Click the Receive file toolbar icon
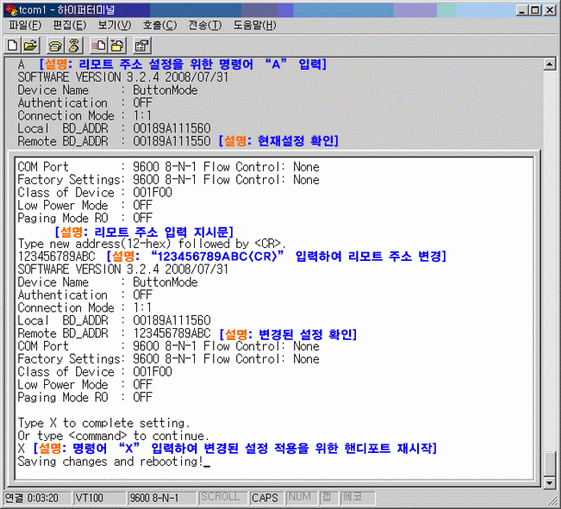 tap(117, 46)
